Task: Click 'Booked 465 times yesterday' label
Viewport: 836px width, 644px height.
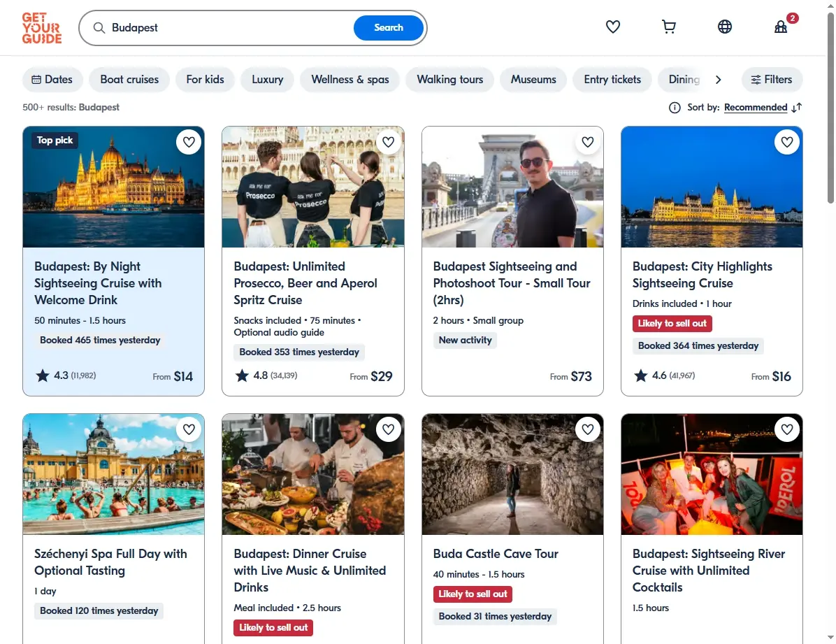Action: (x=100, y=341)
